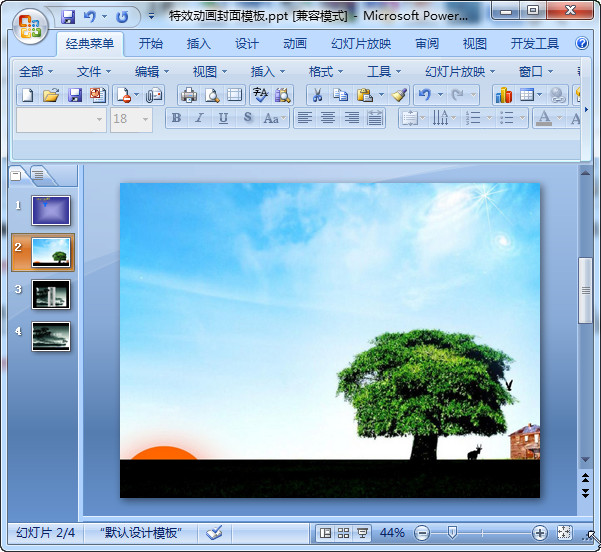Insert a table with table icon
The height and width of the screenshot is (552, 601).
click(527, 95)
